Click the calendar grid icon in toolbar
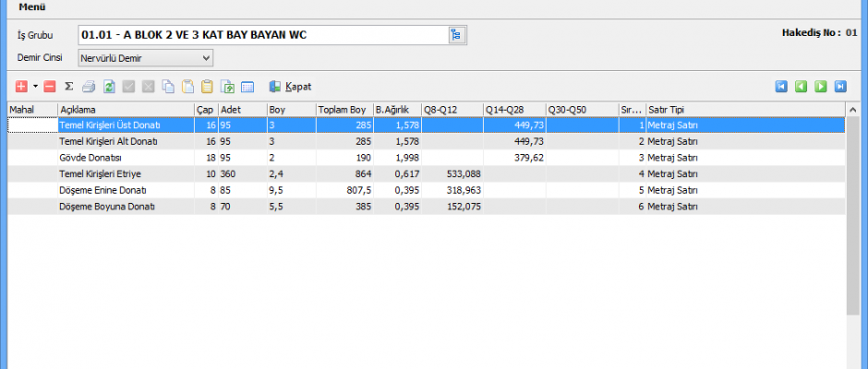 [247, 87]
